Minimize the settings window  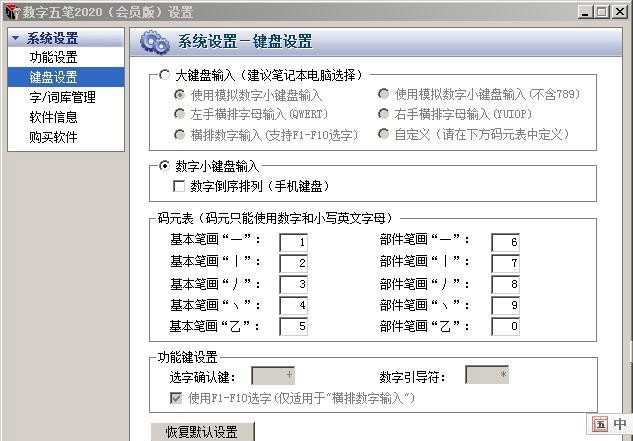(x=585, y=11)
